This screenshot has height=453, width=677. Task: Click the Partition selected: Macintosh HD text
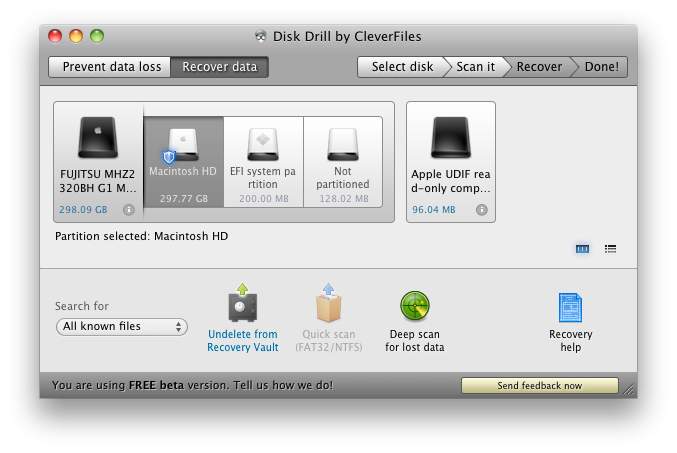coord(142,236)
